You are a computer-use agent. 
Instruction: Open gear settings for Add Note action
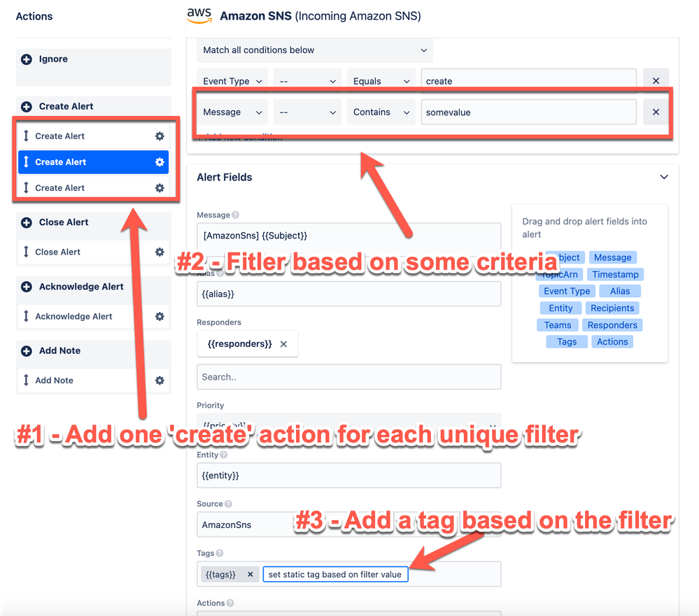(x=160, y=380)
